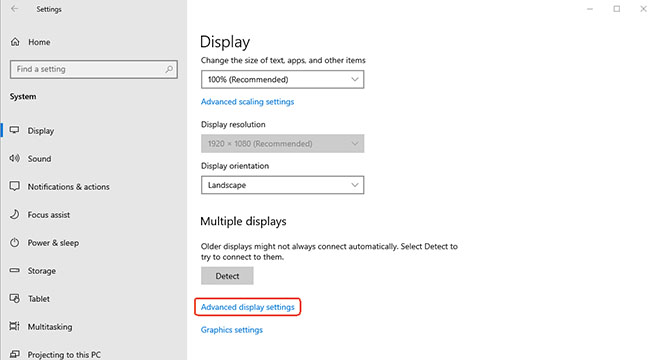Screen dimensions: 650x360
Task: Click the System section label
Action: coord(23,96)
